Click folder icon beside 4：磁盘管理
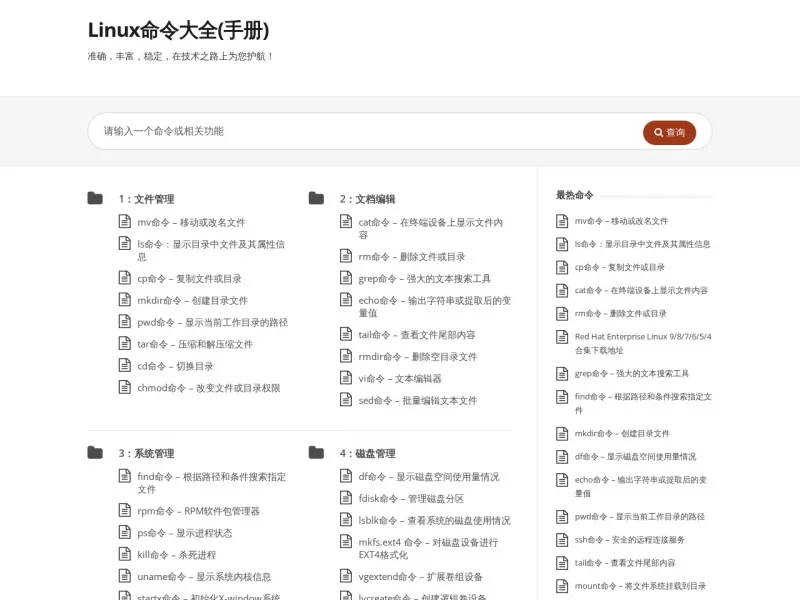 pyautogui.click(x=316, y=453)
